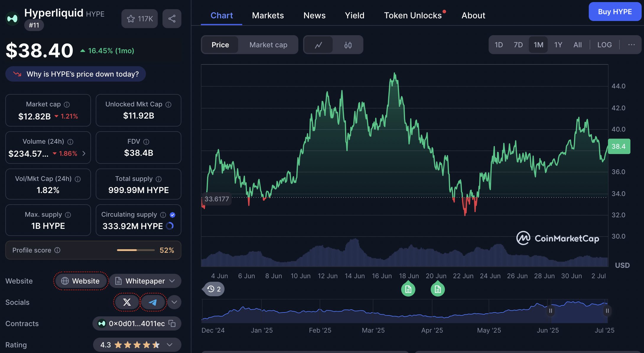Click the $11.92B Unlocked Mkt Cap value

(x=139, y=116)
